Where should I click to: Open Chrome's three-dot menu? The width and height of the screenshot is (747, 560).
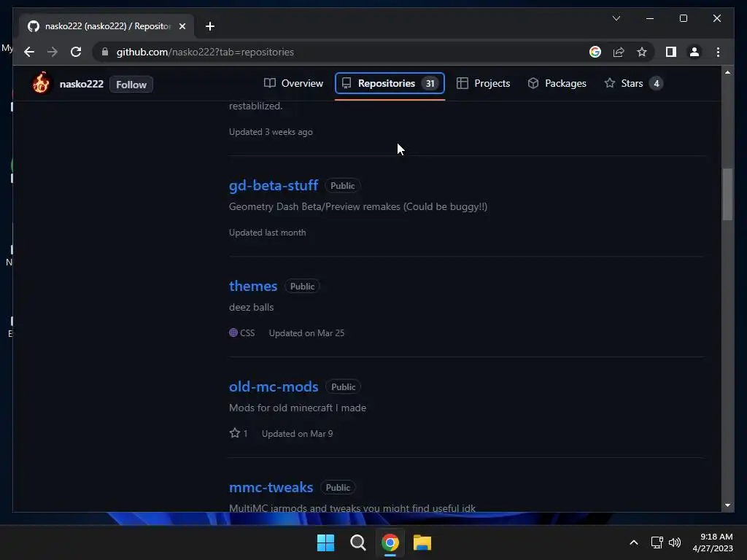[718, 52]
